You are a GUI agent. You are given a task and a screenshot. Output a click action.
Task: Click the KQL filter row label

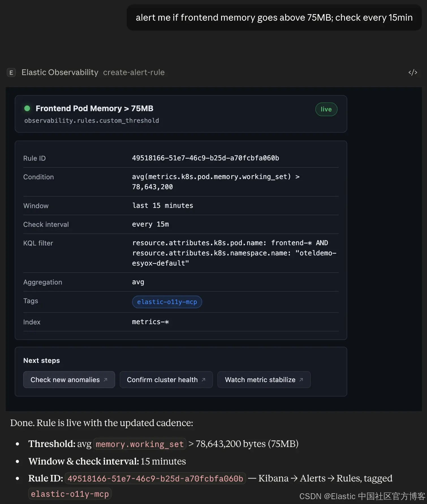point(38,243)
